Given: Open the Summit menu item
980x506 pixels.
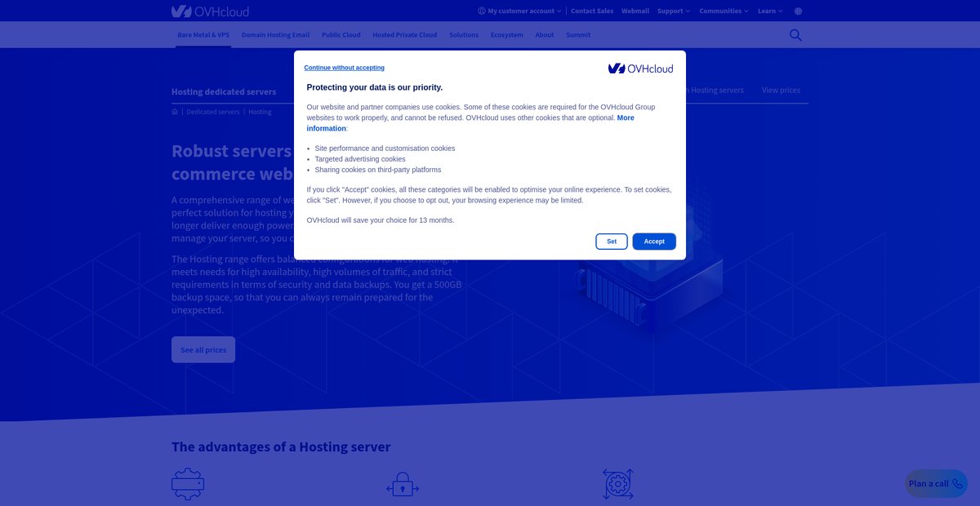Looking at the screenshot, I should 578,35.
